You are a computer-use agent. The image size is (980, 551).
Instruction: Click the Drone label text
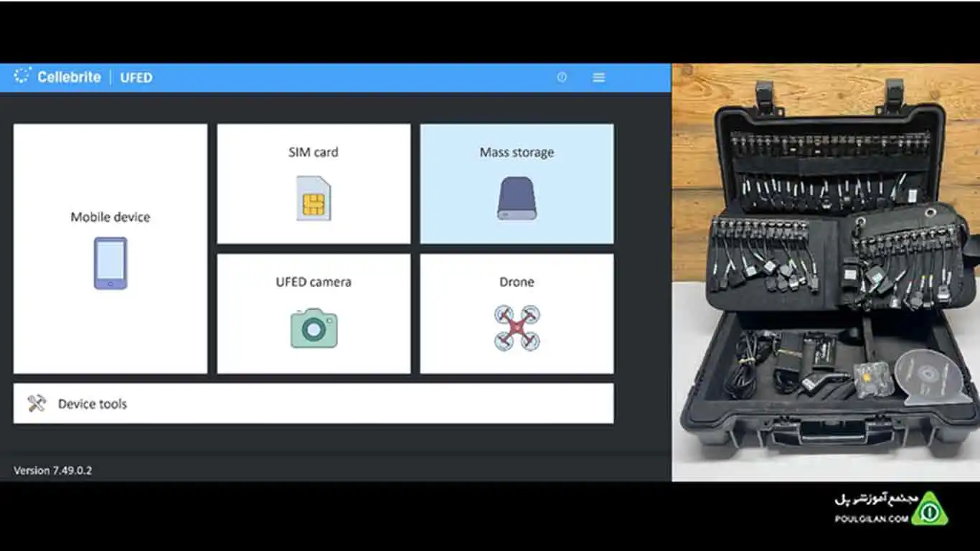click(x=517, y=282)
